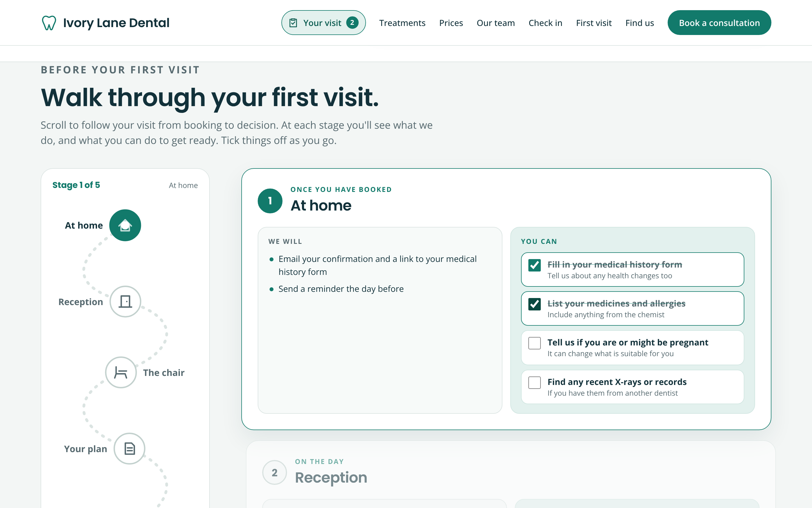Jump to the Reception stage label
The height and width of the screenshot is (508, 812).
(x=81, y=302)
